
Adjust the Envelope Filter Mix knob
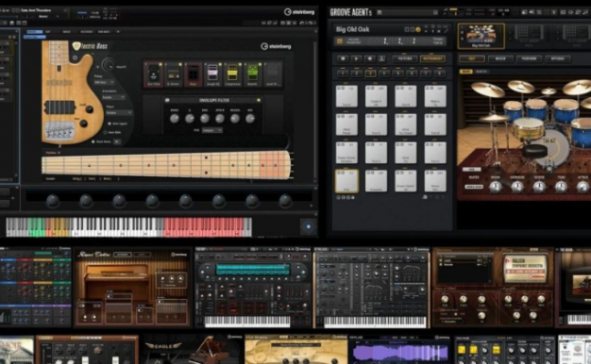click(x=250, y=119)
